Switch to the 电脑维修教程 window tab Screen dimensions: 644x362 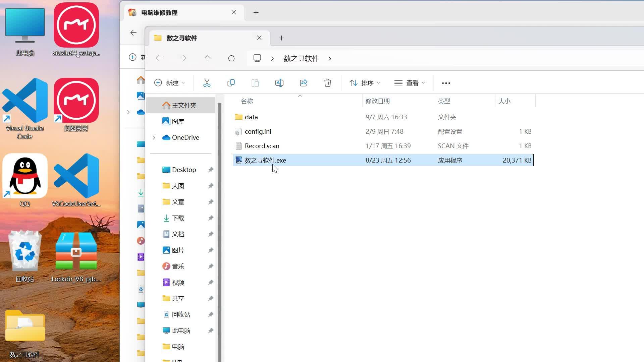click(x=159, y=13)
